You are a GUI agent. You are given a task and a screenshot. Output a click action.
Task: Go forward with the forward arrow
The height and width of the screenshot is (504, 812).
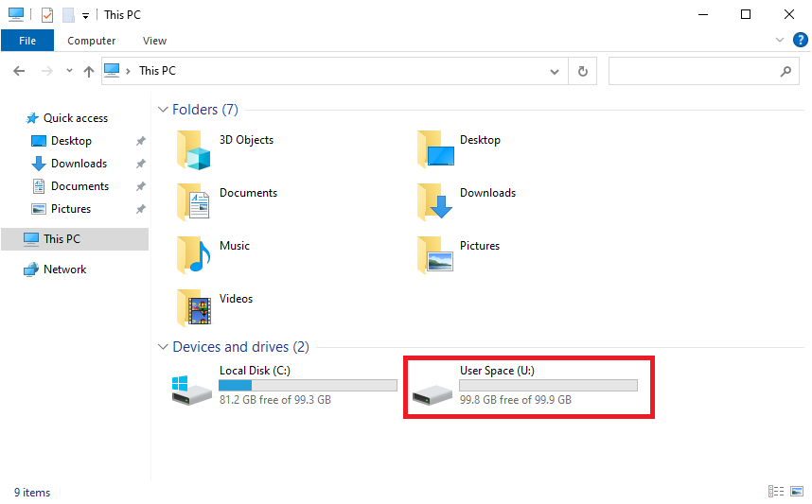click(x=46, y=71)
